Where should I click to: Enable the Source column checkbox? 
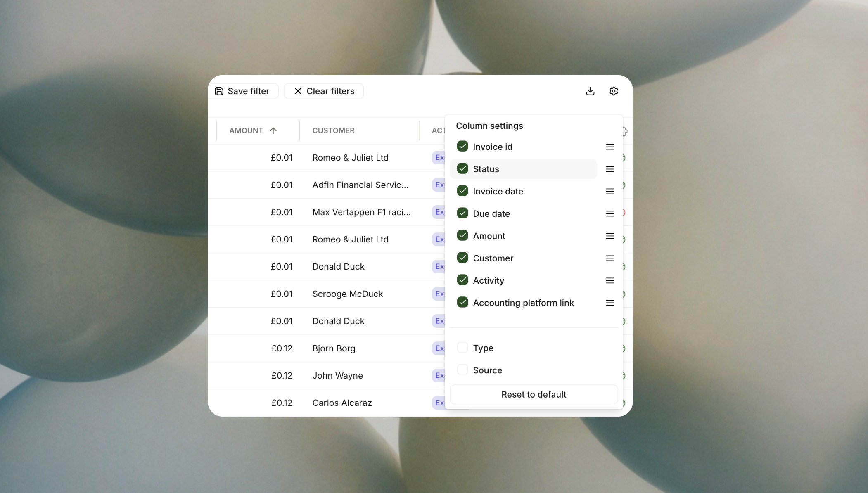[462, 370]
